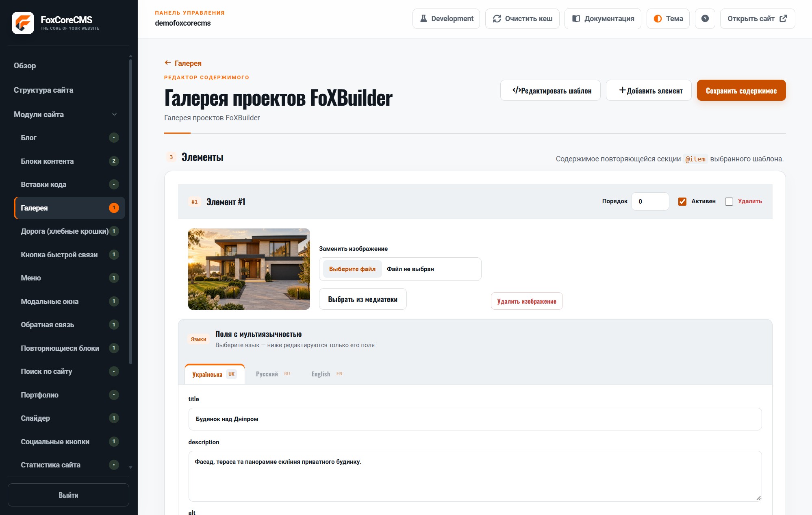This screenshot has width=812, height=515.
Task: Open Поиск по сайту module
Action: tap(69, 372)
